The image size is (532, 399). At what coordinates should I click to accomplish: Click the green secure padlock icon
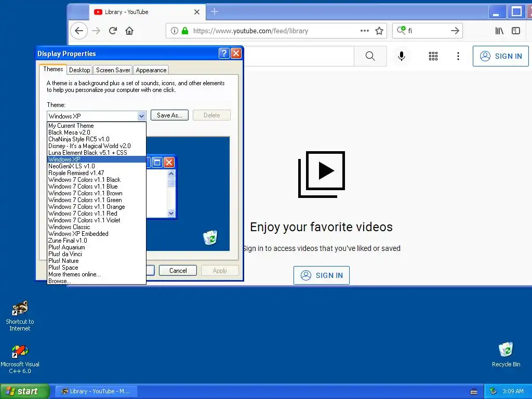[x=185, y=31]
